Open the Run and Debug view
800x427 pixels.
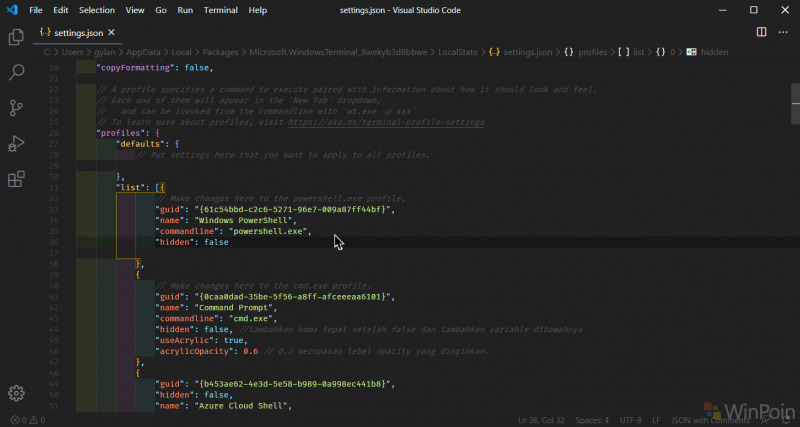click(x=16, y=144)
